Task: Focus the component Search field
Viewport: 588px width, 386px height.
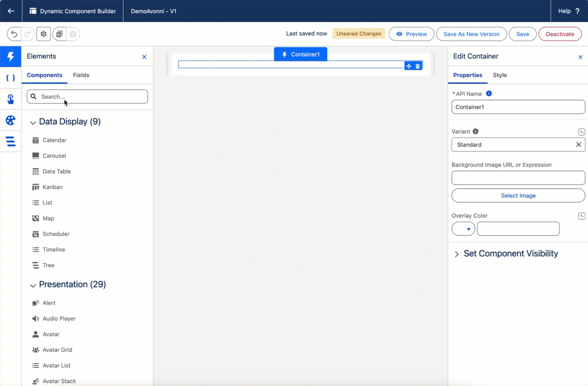Action: (x=87, y=96)
